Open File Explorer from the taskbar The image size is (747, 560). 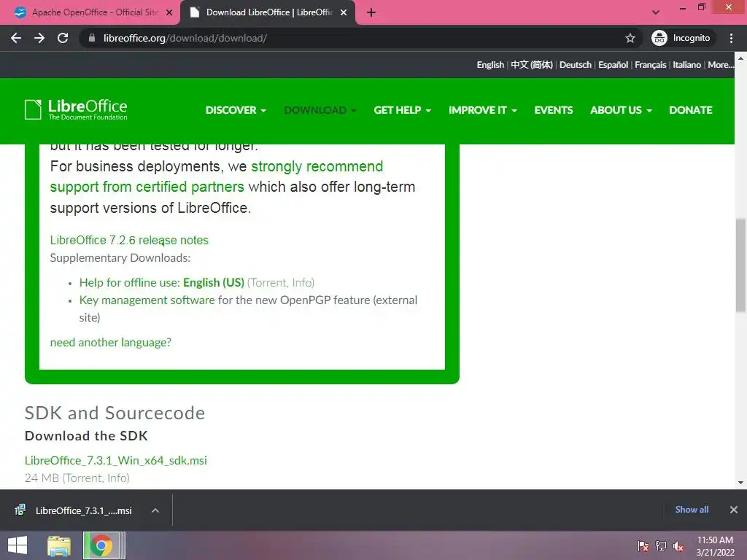pyautogui.click(x=59, y=545)
